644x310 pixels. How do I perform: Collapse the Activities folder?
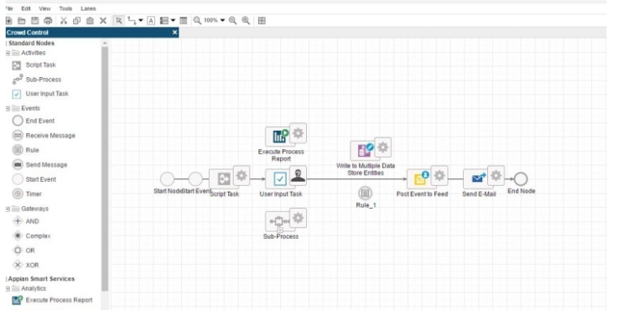coord(8,53)
